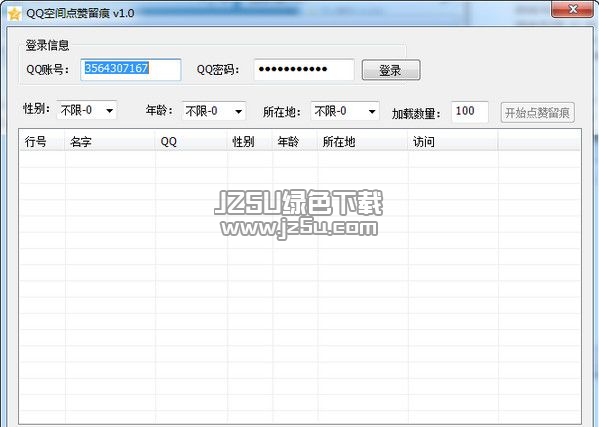Focus the 加载数量 field showing 100

(469, 112)
